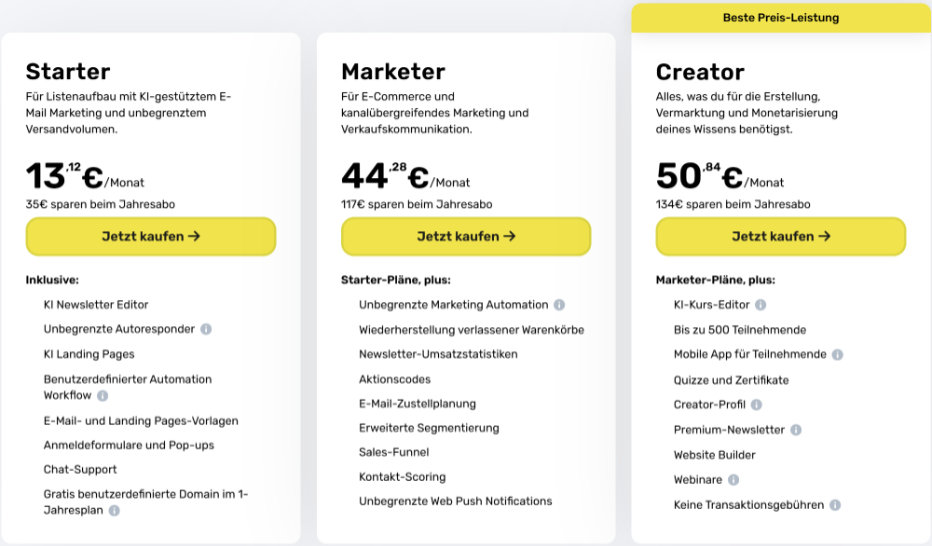Open the KI-Kurs-Editor info icon

click(760, 305)
